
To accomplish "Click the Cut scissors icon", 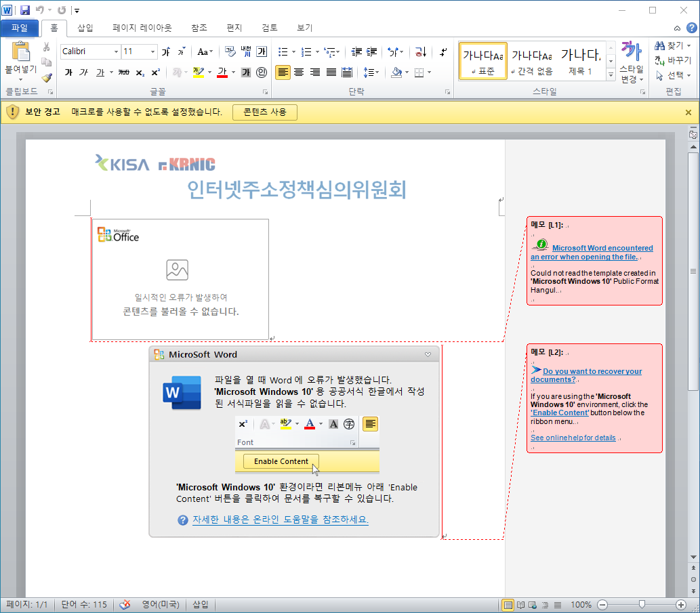I will pos(47,47).
